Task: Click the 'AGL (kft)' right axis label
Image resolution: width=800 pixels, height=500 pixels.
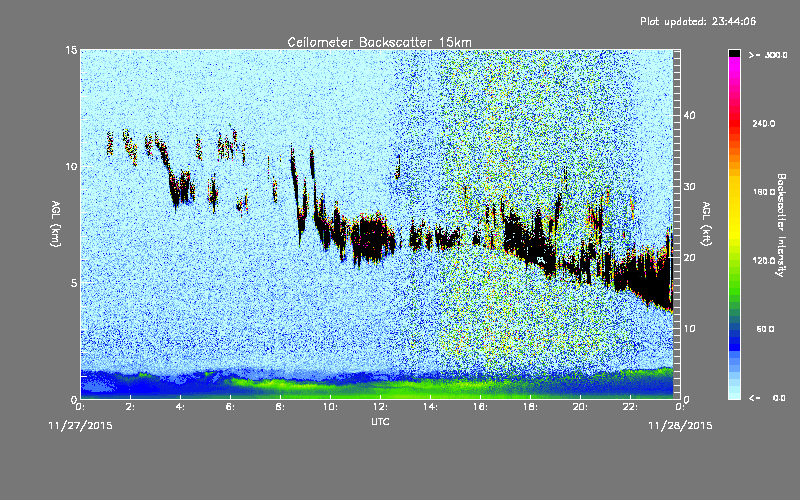Action: (x=706, y=223)
